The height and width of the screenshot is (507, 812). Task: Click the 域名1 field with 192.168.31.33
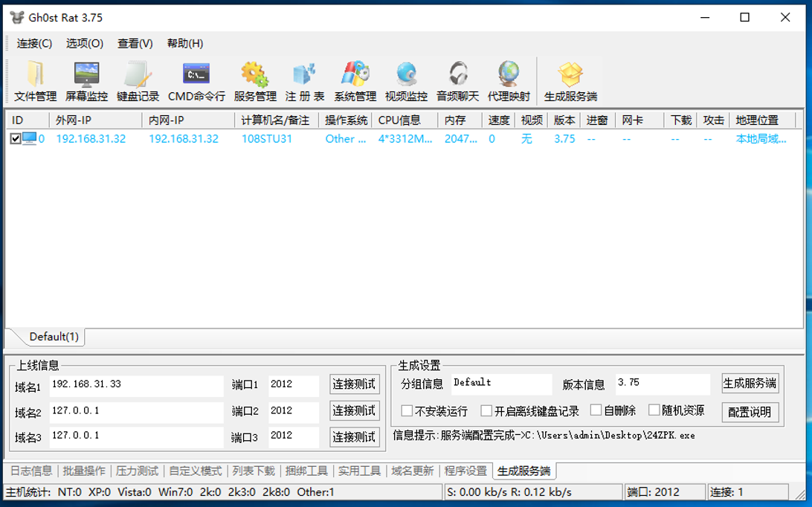point(137,386)
